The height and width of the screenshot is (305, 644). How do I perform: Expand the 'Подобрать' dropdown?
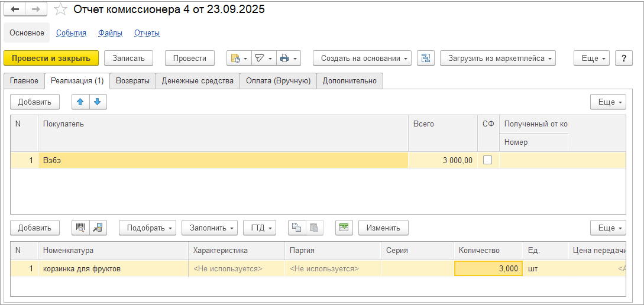point(147,228)
